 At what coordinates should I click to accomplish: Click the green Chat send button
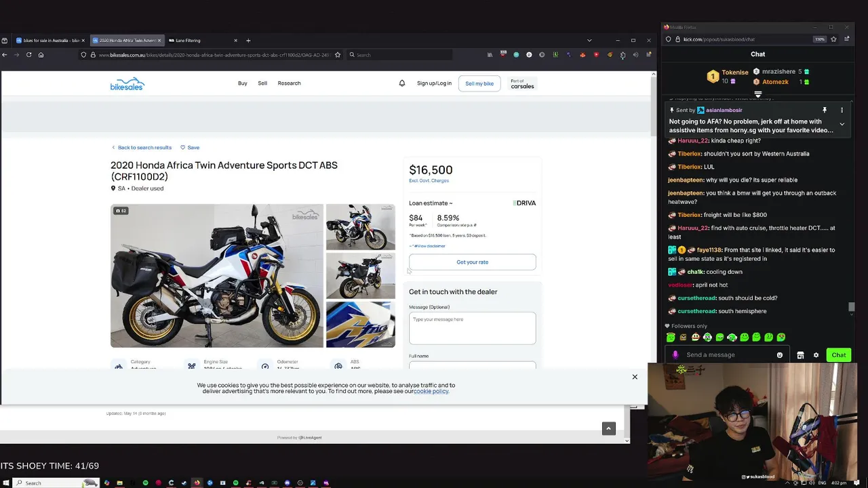[x=839, y=355]
